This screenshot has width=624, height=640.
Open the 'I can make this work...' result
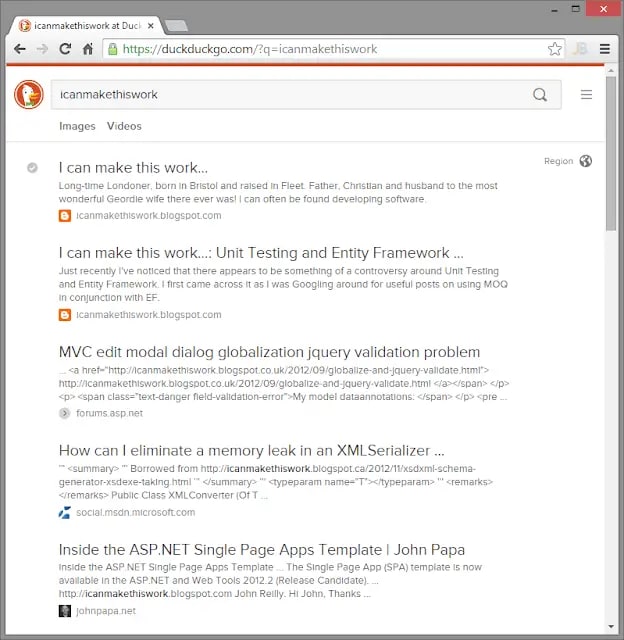pos(133,168)
